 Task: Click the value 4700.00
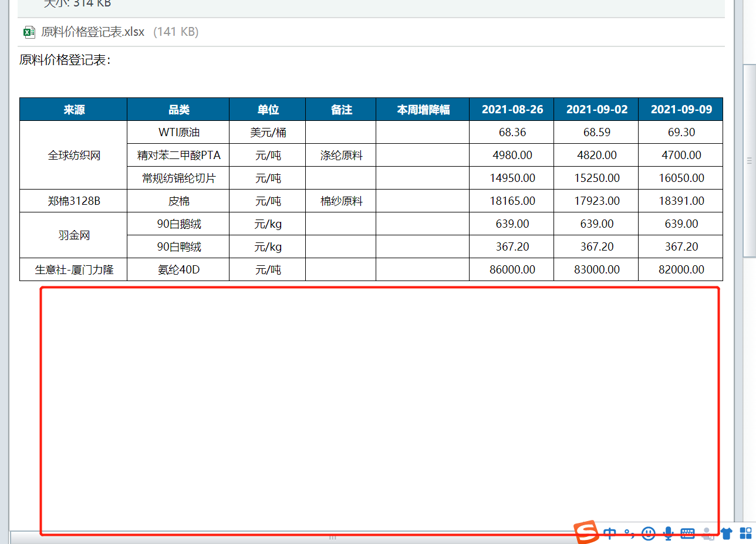point(681,156)
